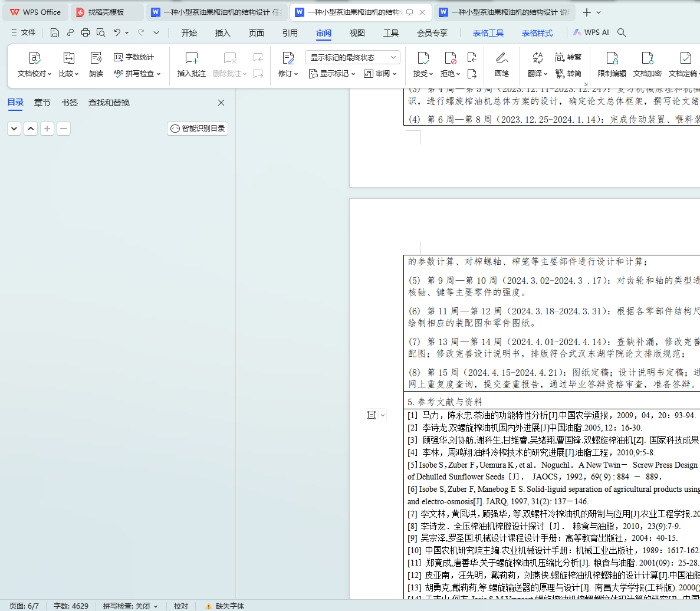This screenshot has height=611, width=700.
Task: Click page 6/7 status bar indicator
Action: tap(24, 606)
